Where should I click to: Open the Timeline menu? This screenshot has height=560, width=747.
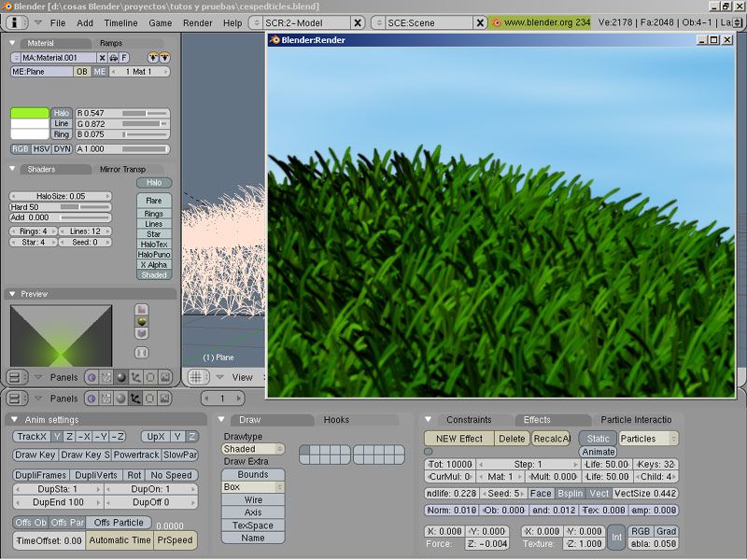121,22
